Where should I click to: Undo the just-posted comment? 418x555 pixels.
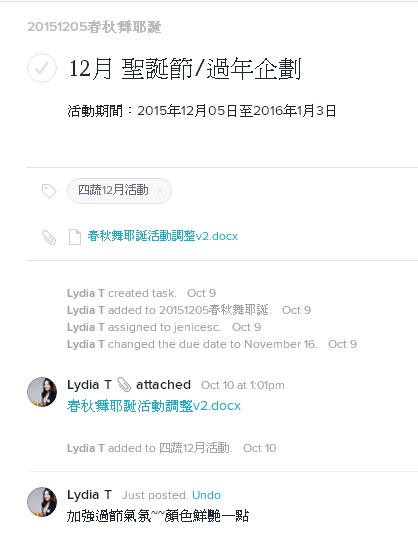206,495
